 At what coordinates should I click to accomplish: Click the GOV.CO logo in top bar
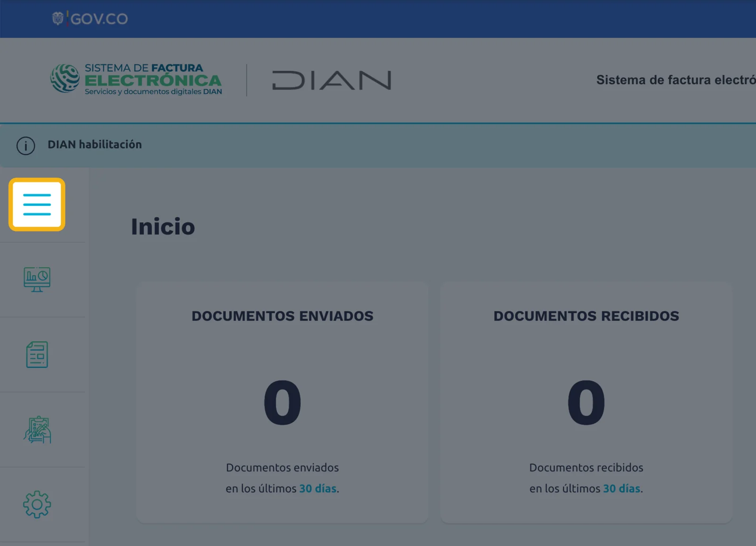tap(90, 18)
